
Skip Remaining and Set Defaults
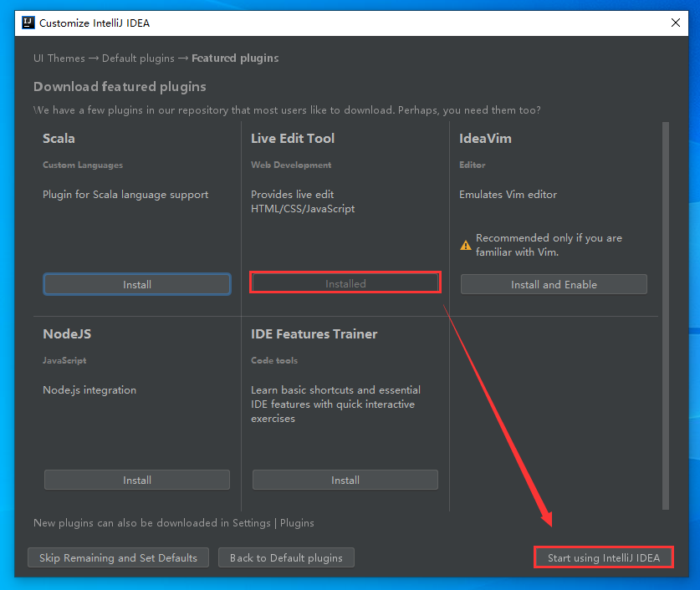[118, 558]
